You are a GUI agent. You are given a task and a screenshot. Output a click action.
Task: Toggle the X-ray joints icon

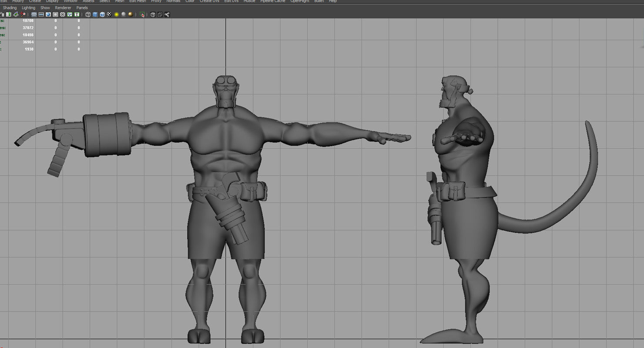(x=167, y=14)
